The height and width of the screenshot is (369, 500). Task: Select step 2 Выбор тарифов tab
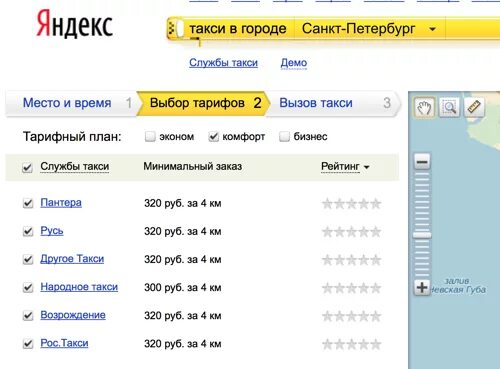click(x=203, y=103)
